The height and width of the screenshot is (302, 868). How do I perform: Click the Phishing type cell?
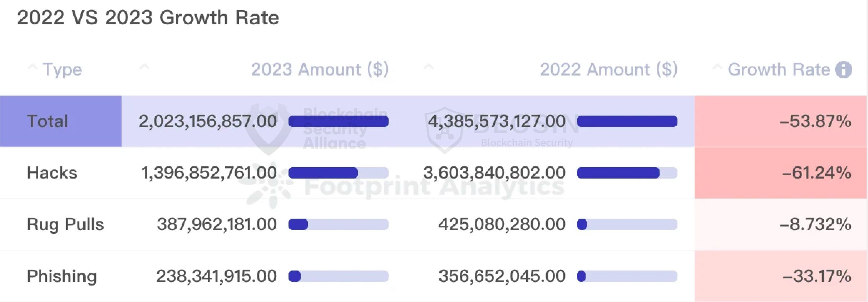click(x=62, y=276)
